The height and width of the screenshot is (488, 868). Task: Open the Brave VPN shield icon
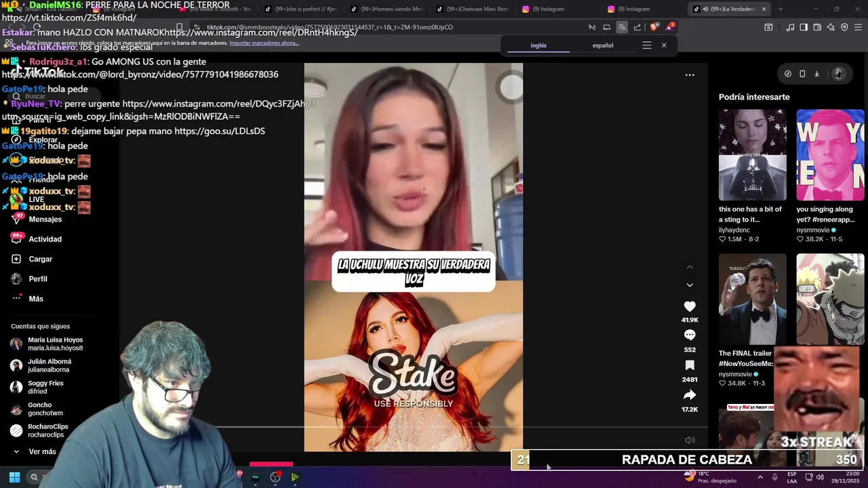click(844, 27)
